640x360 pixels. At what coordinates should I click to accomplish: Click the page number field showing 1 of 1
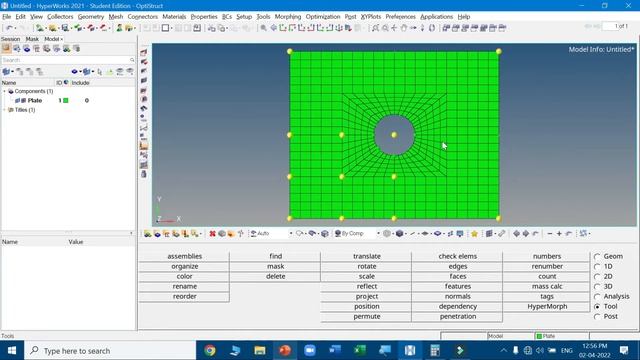pyautogui.click(x=616, y=26)
